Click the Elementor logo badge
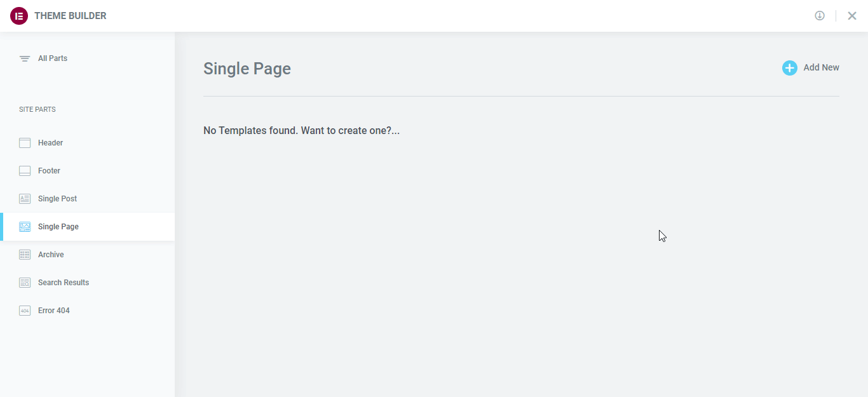 click(x=18, y=15)
